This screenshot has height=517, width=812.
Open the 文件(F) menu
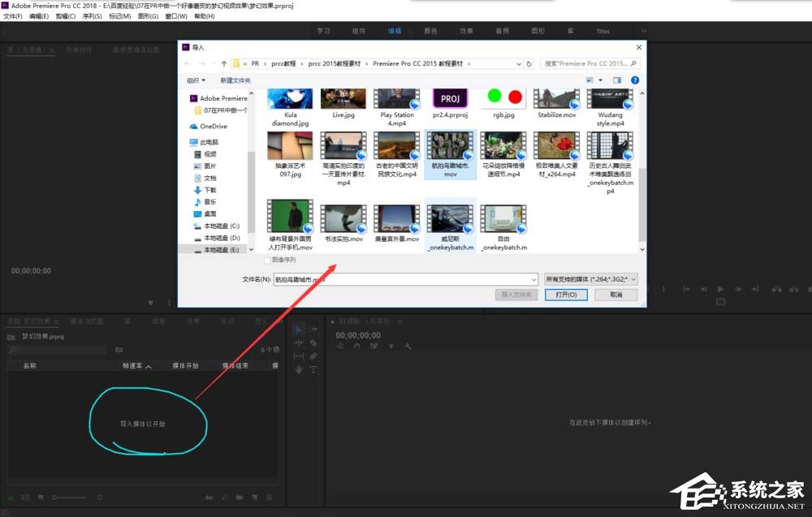click(13, 16)
